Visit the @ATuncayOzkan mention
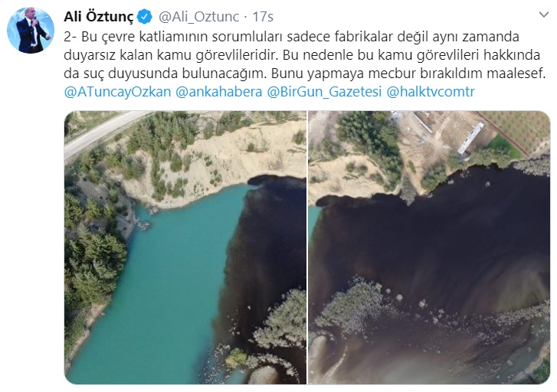Viewport: 557px width, 392px height. pos(117,92)
